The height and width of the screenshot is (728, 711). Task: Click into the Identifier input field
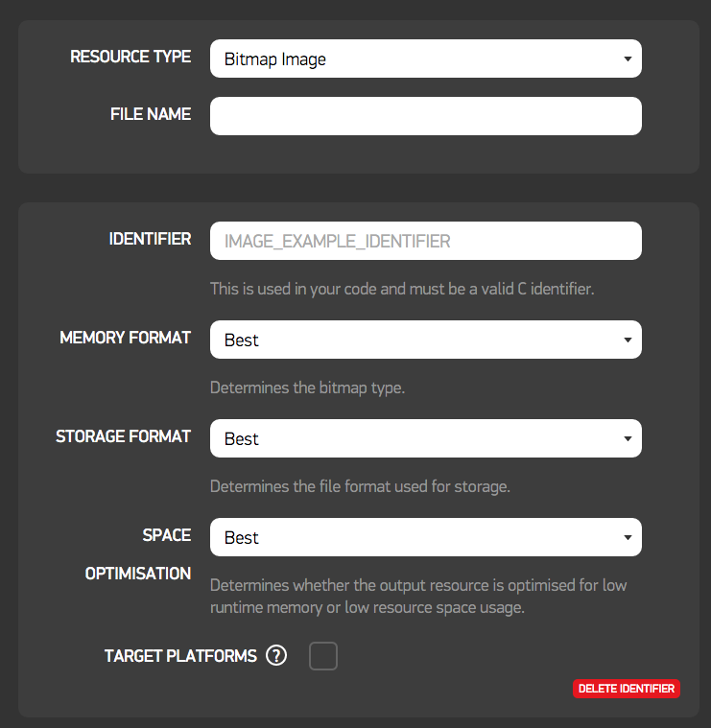point(425,241)
